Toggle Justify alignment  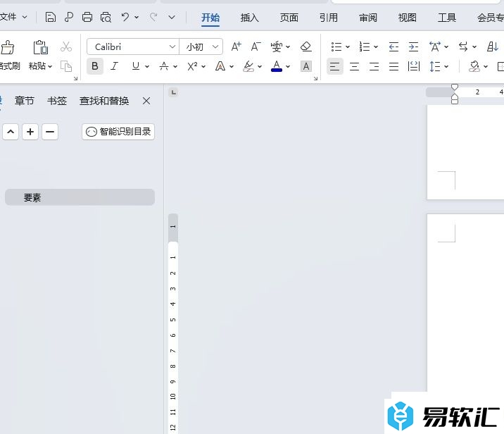pos(393,67)
